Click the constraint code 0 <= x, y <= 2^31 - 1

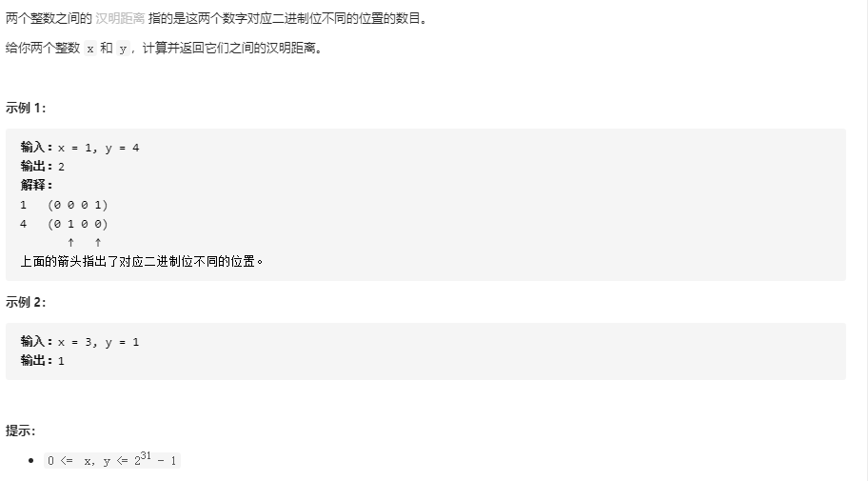click(x=111, y=459)
